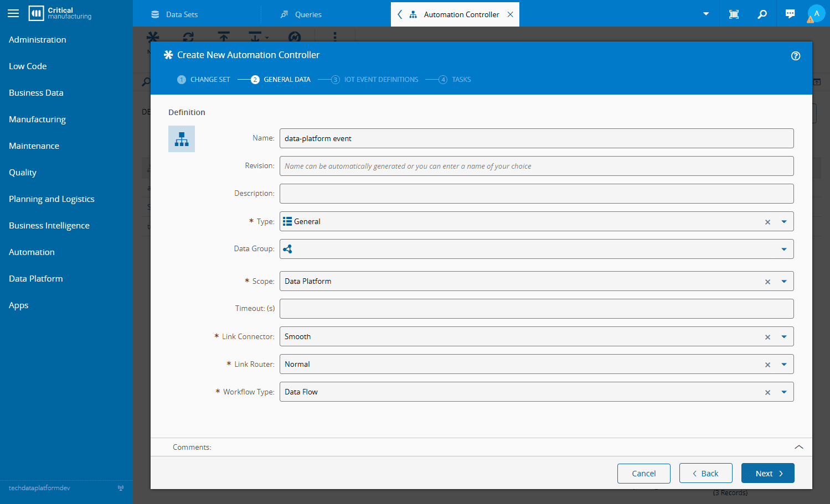The width and height of the screenshot is (830, 504).
Task: Switch to the Data Sets tab
Action: pos(182,14)
